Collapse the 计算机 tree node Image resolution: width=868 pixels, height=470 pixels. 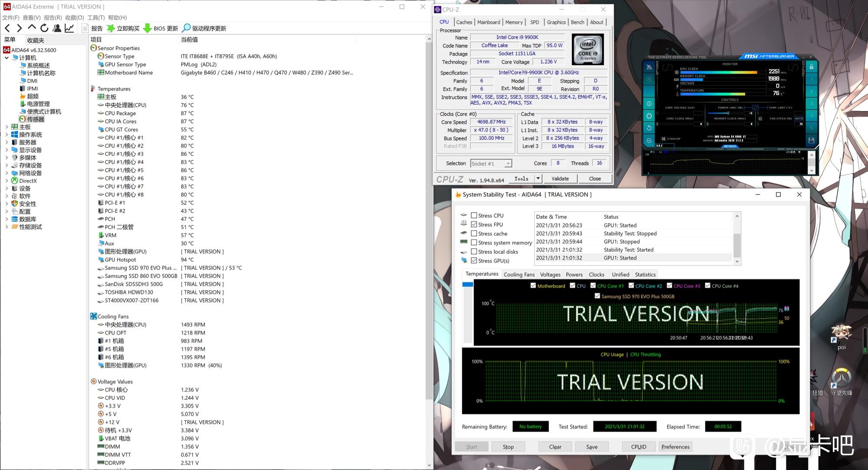[7, 58]
